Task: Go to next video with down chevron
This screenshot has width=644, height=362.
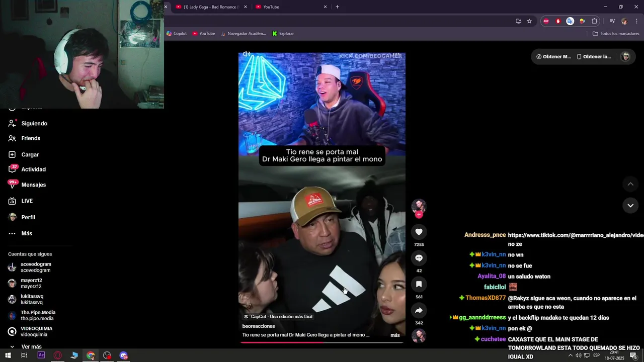Action: [x=630, y=205]
